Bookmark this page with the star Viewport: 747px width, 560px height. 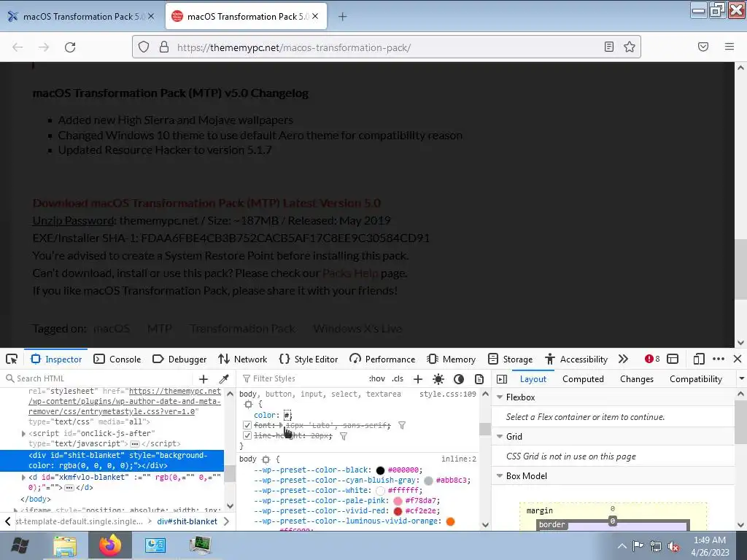[x=630, y=47]
